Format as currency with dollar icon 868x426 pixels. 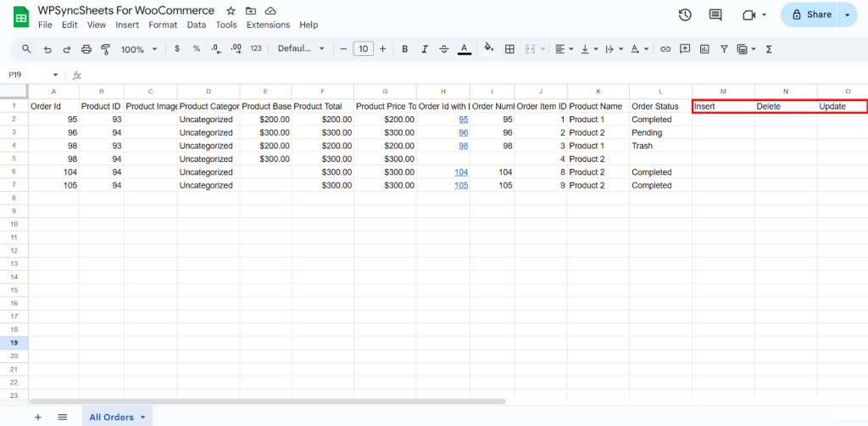[x=177, y=48]
